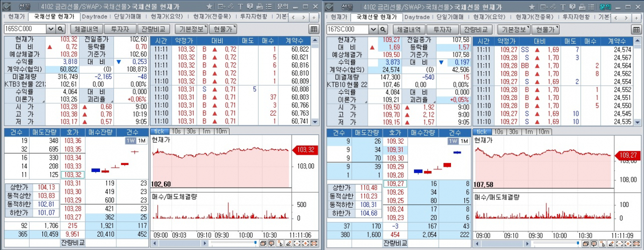Click 체결내역 button in left window
644x250 pixels.
(86, 29)
